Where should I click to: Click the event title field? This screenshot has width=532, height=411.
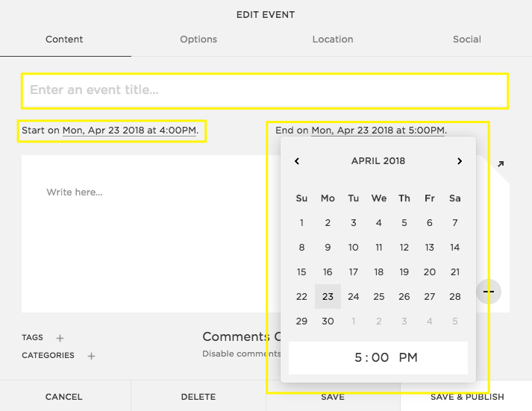coord(265,90)
